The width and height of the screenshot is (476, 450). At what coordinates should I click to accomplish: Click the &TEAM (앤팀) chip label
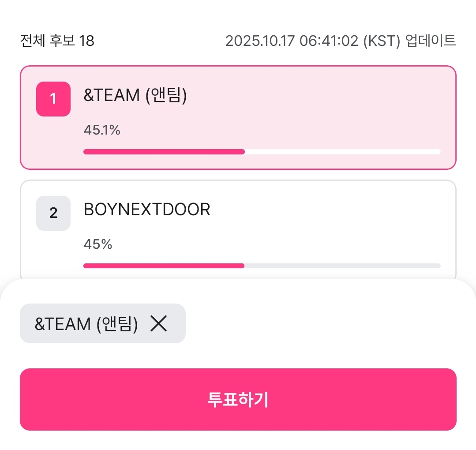click(86, 324)
